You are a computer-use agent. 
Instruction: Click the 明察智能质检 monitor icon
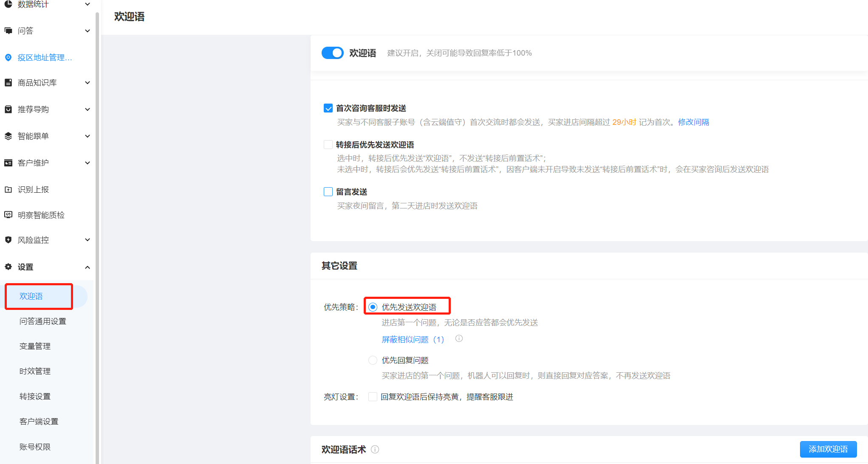pyautogui.click(x=8, y=215)
